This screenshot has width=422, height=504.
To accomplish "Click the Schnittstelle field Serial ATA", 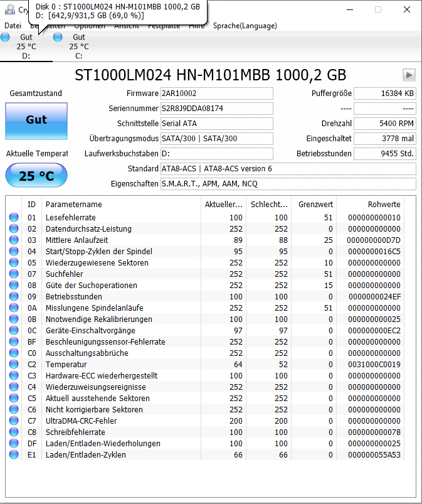I will (217, 124).
